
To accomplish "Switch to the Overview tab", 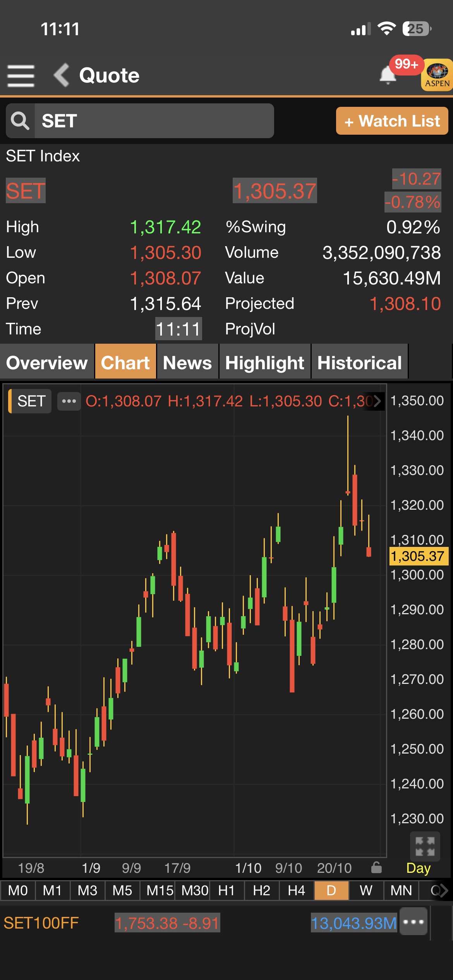I will click(x=47, y=363).
